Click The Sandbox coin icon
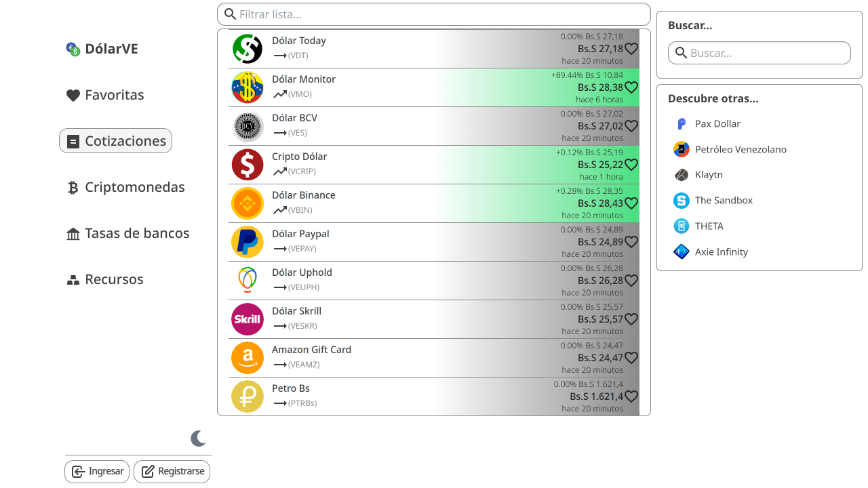The height and width of the screenshot is (488, 868). point(682,201)
